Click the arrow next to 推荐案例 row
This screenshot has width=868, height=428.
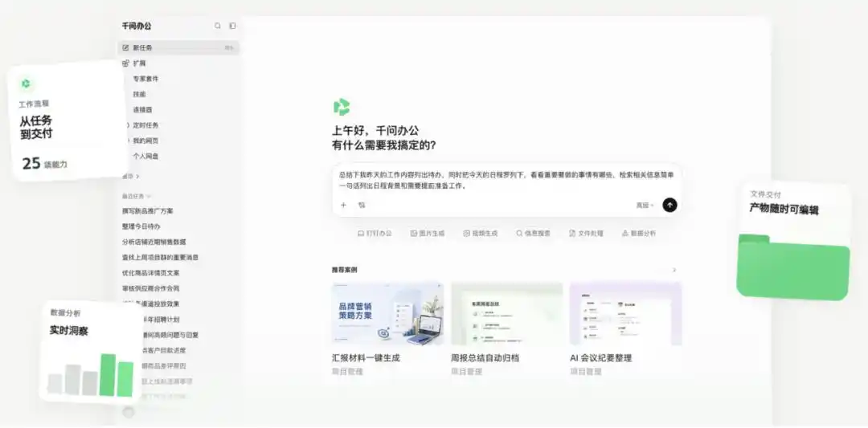674,270
